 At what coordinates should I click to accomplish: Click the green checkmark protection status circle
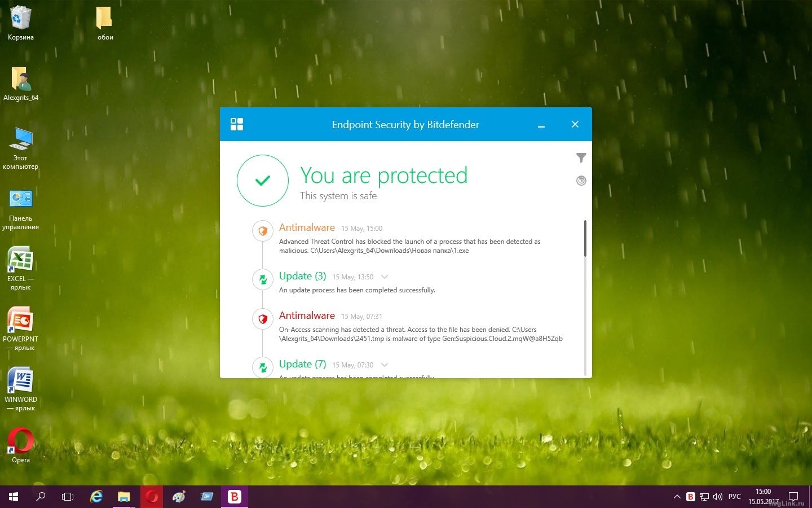click(263, 181)
